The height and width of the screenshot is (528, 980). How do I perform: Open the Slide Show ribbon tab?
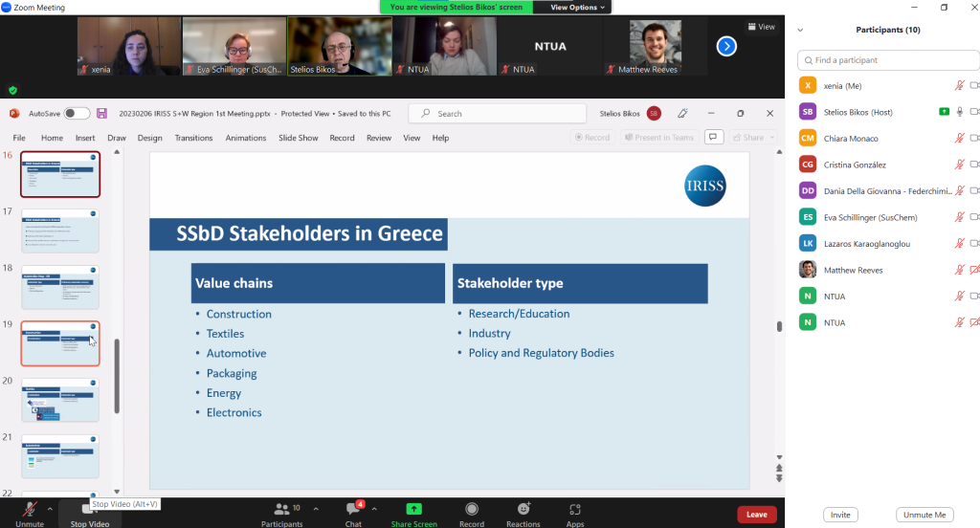coord(298,138)
